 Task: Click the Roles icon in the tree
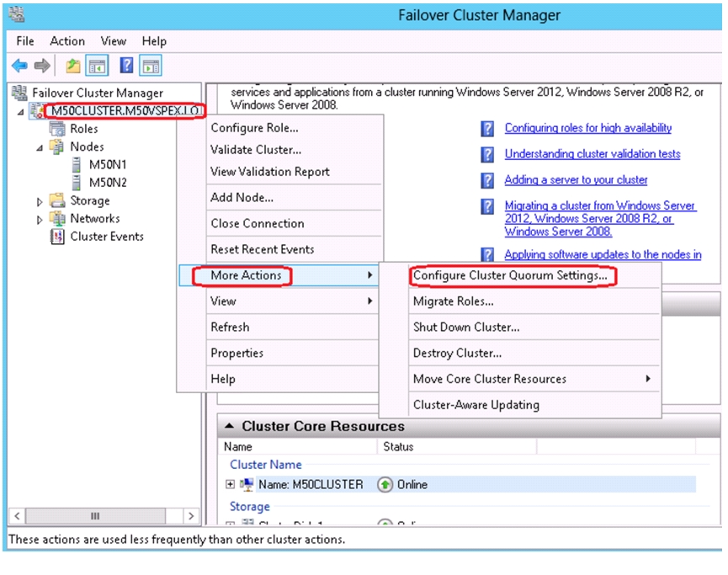click(57, 129)
